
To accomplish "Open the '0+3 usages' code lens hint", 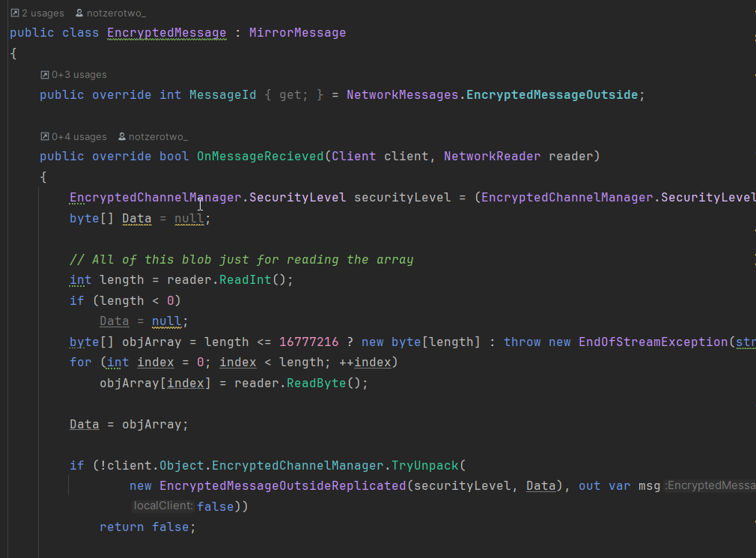I will pos(74,75).
